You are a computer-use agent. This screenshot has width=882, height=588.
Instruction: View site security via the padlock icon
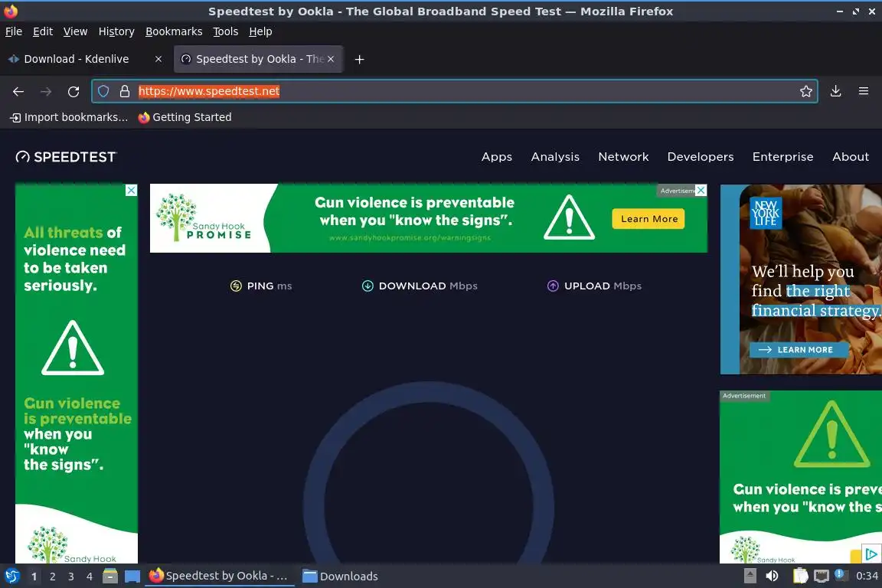(x=124, y=91)
